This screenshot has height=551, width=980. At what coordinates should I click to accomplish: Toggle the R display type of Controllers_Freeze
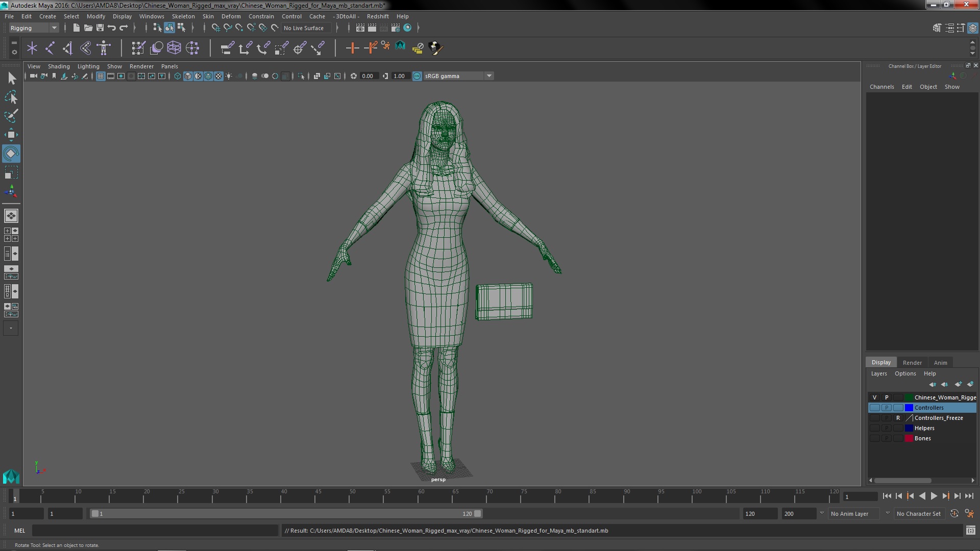[x=898, y=418]
